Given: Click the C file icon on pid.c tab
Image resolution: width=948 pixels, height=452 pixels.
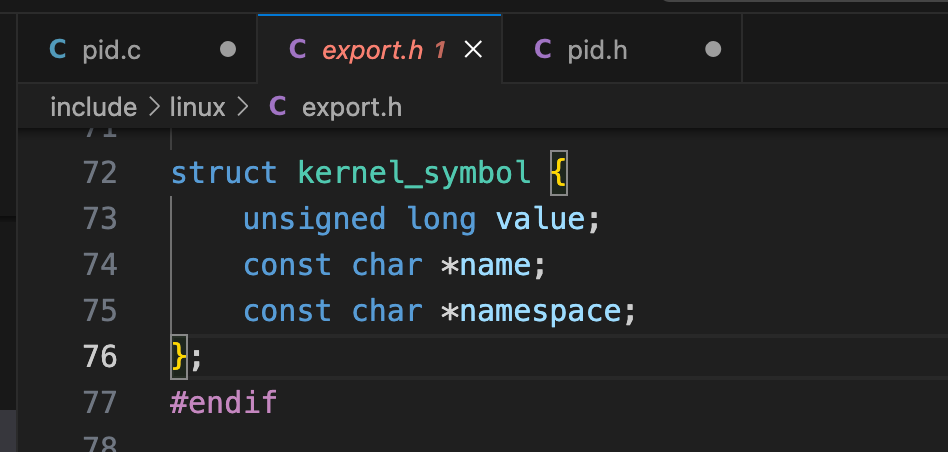Looking at the screenshot, I should 58,49.
